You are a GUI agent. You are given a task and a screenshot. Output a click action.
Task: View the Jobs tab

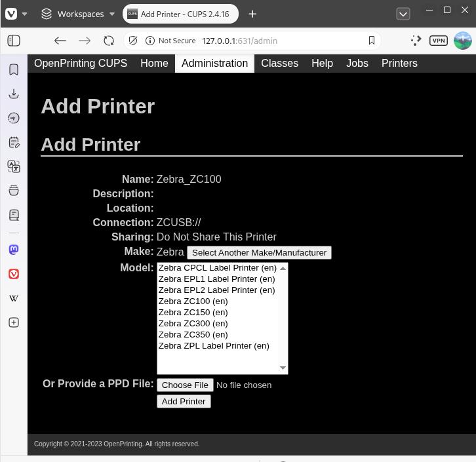(x=357, y=63)
